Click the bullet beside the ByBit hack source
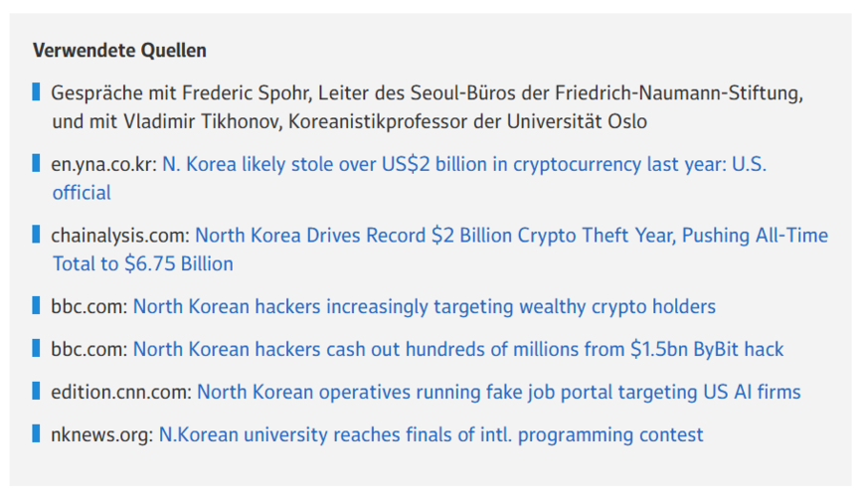The width and height of the screenshot is (865, 504). click(36, 348)
